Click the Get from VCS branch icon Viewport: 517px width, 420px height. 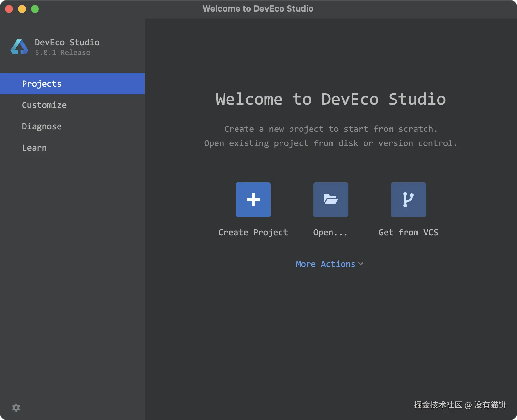click(408, 200)
